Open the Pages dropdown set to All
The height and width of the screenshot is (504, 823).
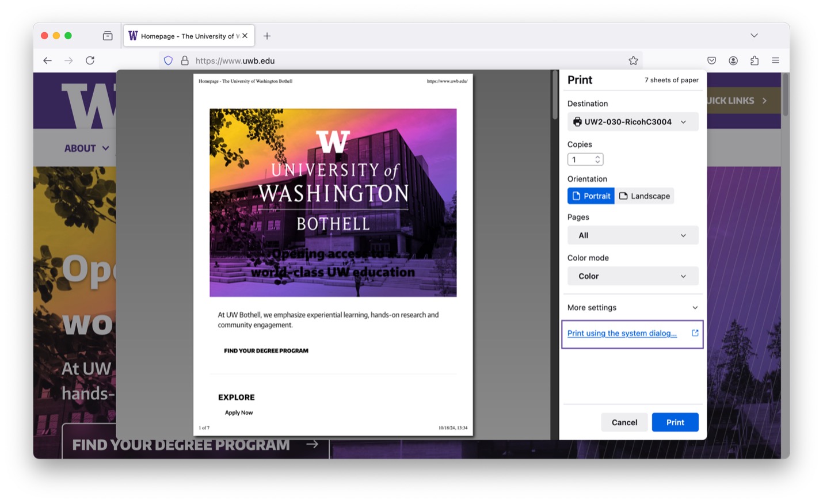[x=633, y=235]
